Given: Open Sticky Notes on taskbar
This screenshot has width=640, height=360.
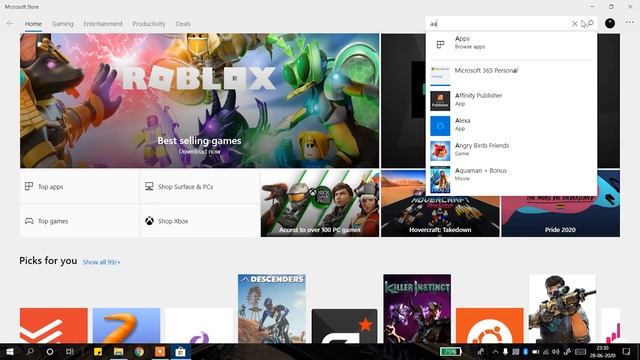Looking at the screenshot, I should (98, 351).
